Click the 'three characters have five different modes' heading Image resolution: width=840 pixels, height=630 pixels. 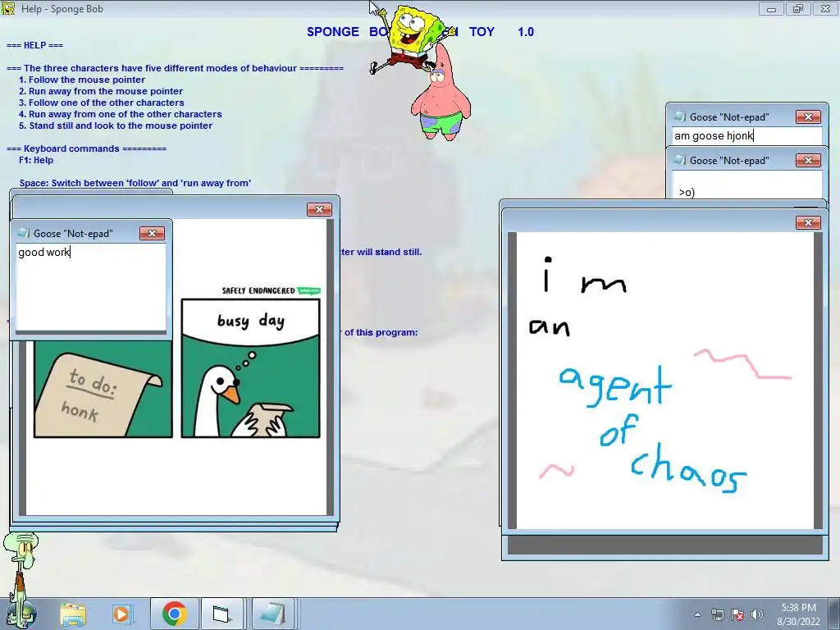(175, 68)
